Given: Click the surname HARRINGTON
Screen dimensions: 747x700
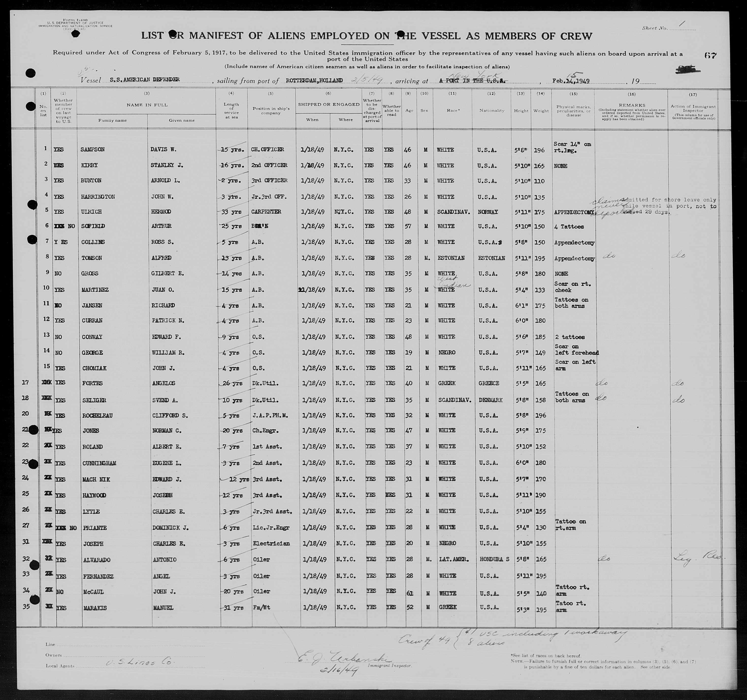Looking at the screenshot, I should pyautogui.click(x=98, y=197).
